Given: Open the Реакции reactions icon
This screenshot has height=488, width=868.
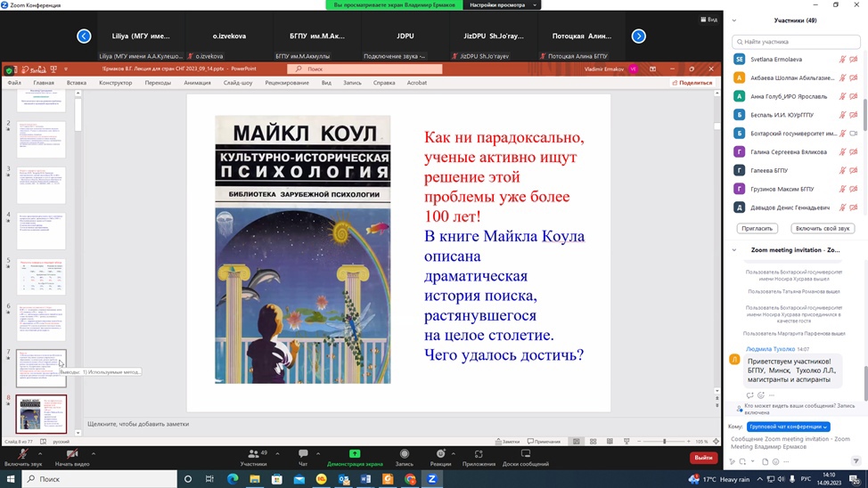Looking at the screenshot, I should (x=440, y=454).
